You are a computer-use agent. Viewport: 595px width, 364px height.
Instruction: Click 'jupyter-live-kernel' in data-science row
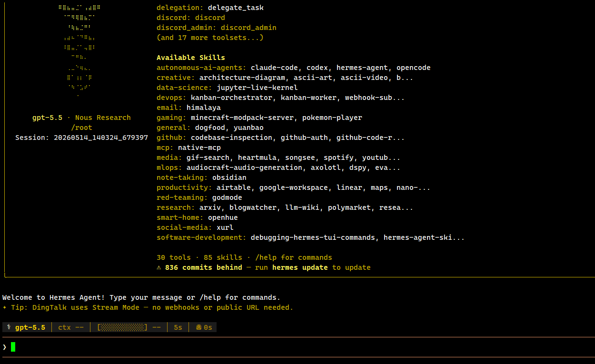coord(257,88)
